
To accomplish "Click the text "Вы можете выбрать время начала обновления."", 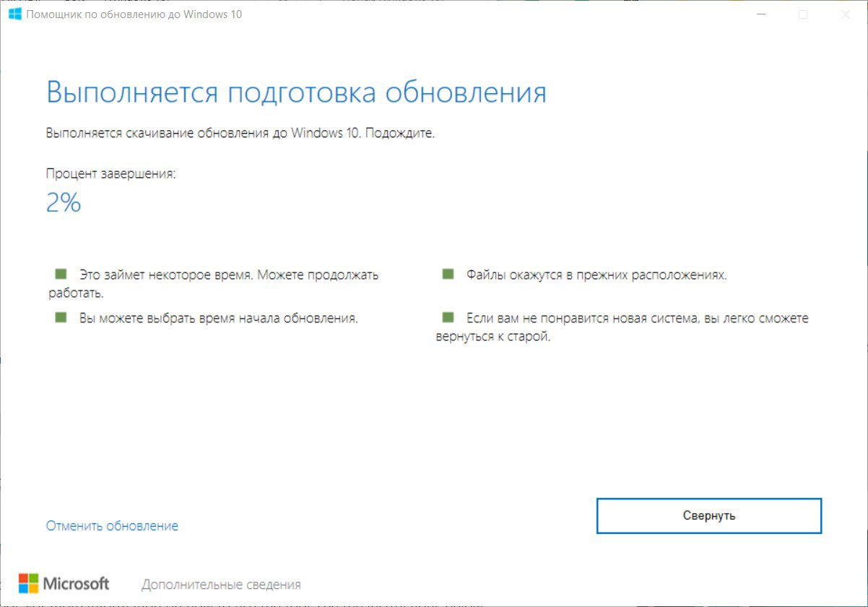I will (x=219, y=318).
